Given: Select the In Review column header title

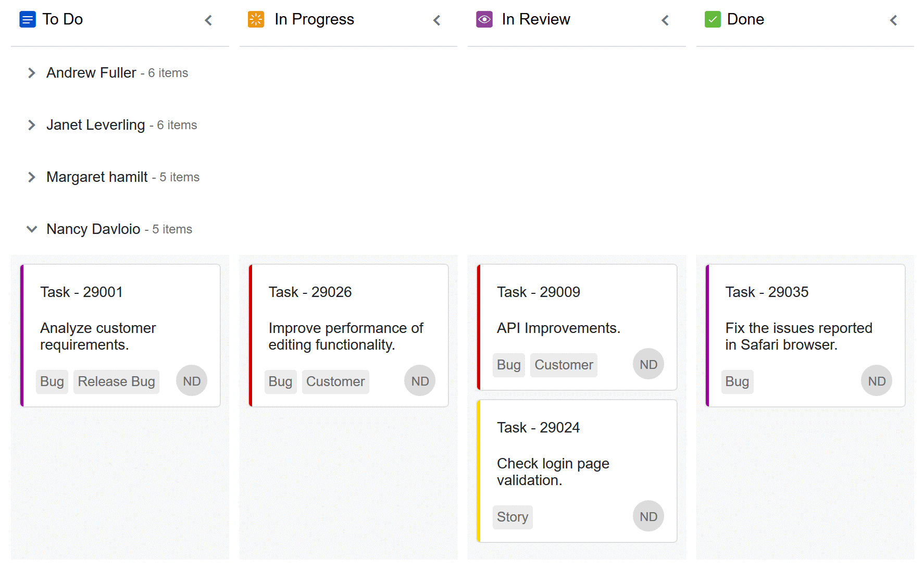Looking at the screenshot, I should (x=536, y=20).
